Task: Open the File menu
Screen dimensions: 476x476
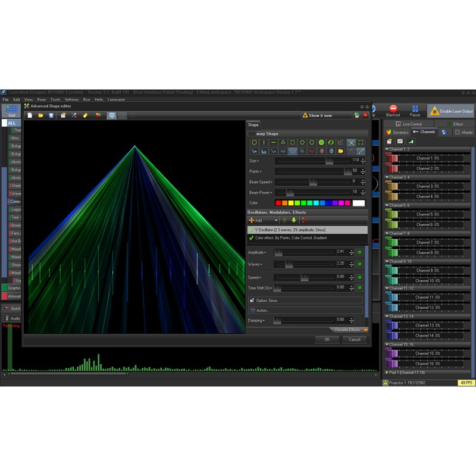Action: 6,99
